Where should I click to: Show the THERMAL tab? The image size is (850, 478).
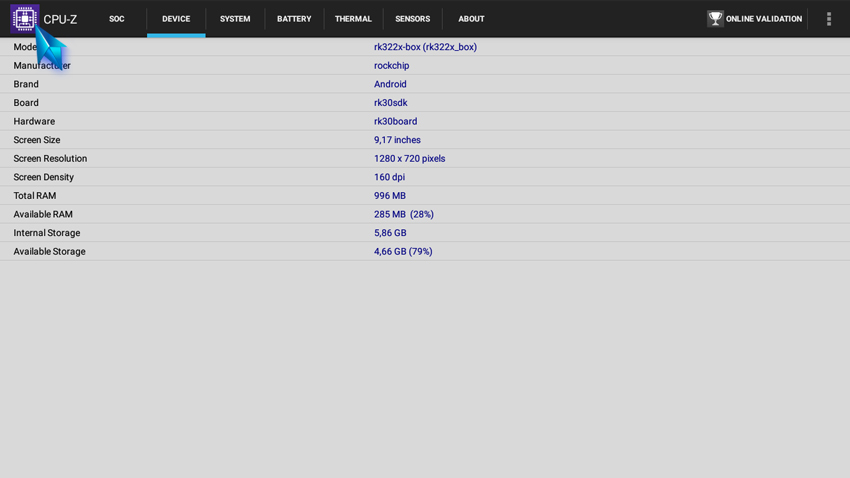pos(353,19)
